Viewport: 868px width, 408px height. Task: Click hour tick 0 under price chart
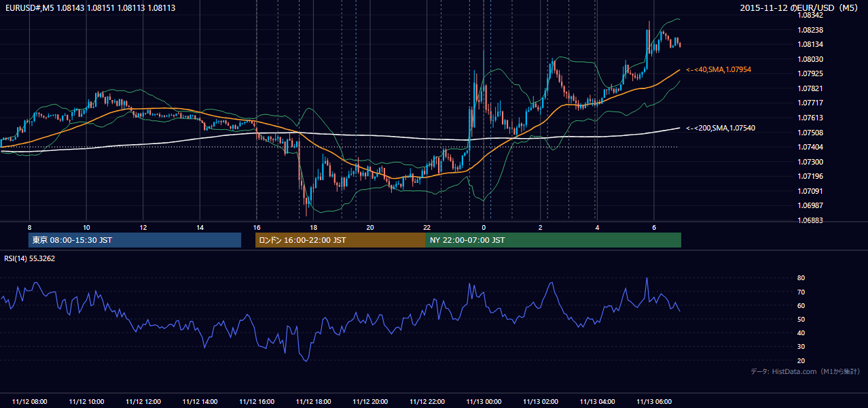coord(484,227)
